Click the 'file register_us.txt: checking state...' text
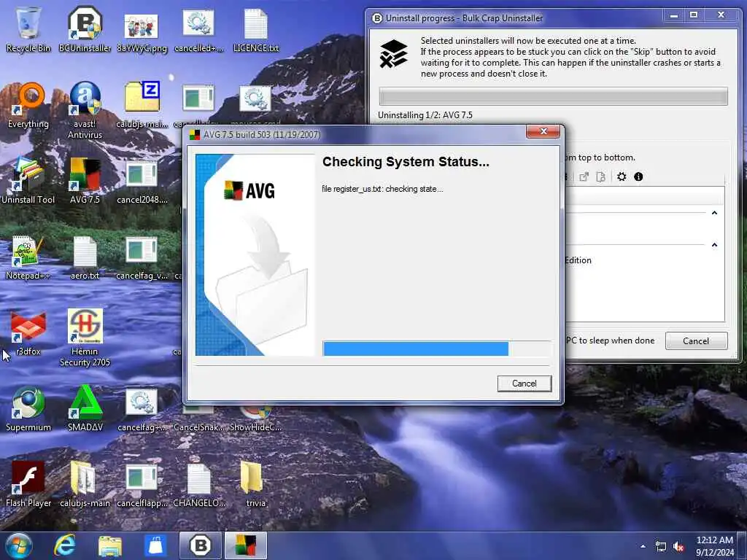 tap(382, 189)
